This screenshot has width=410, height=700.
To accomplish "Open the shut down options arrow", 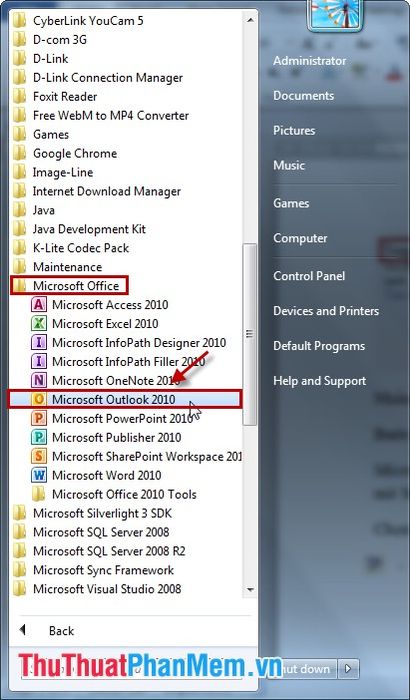I will tap(348, 668).
